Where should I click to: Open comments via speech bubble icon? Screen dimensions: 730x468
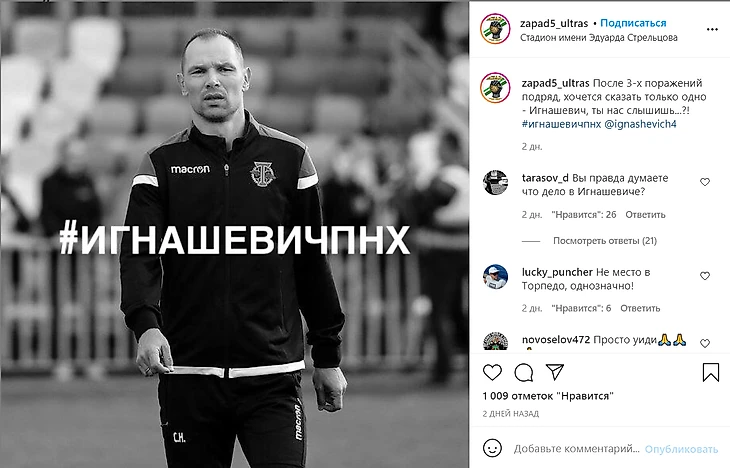tap(524, 373)
